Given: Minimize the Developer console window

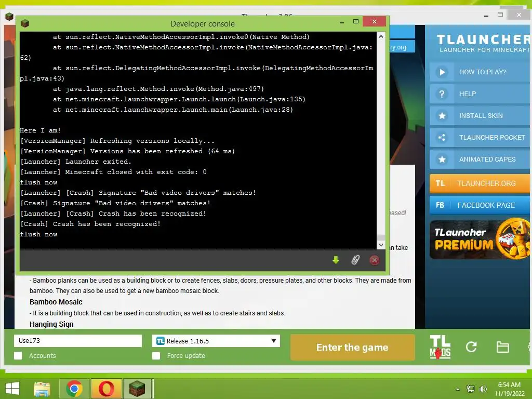Looking at the screenshot, I should (x=342, y=22).
